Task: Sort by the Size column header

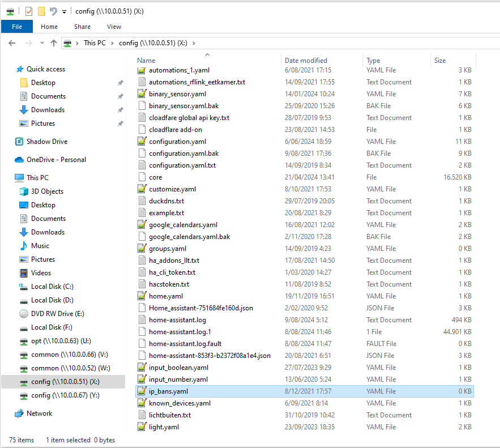Action: coord(440,60)
